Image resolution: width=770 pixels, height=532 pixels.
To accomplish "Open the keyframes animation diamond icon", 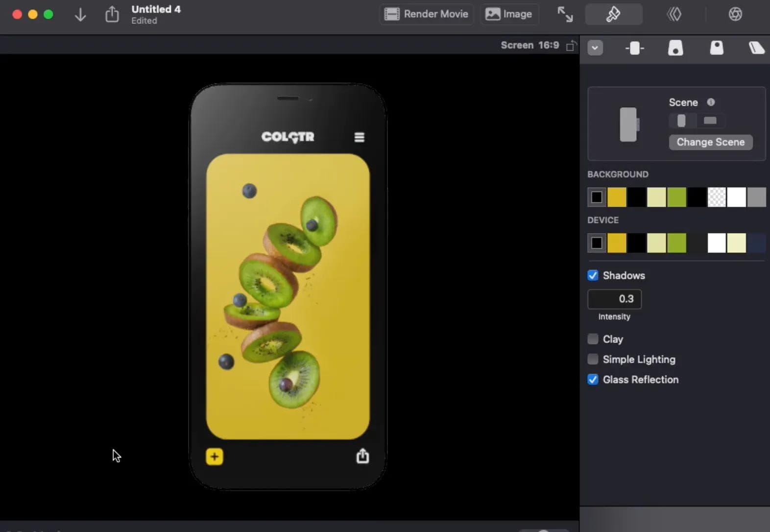I will pos(674,14).
